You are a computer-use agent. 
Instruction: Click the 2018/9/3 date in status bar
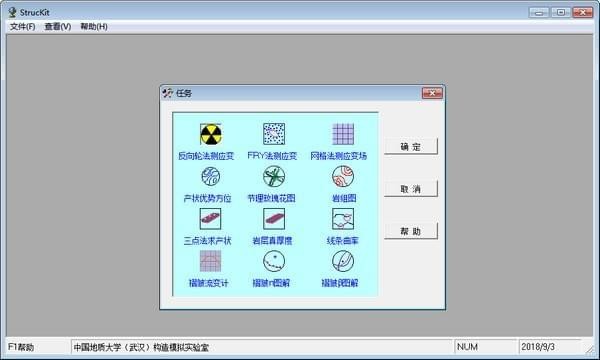538,347
